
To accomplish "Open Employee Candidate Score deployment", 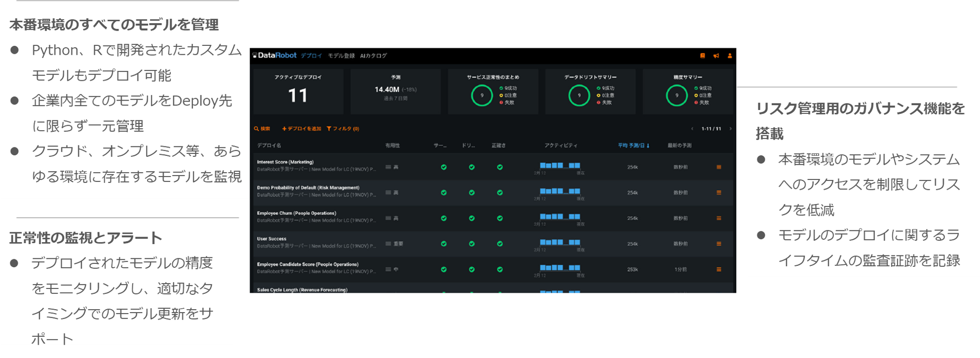I will (307, 265).
